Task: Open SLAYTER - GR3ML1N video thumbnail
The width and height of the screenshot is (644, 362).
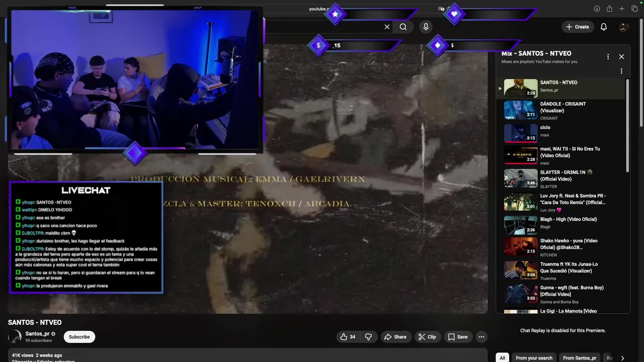Action: pyautogui.click(x=521, y=178)
